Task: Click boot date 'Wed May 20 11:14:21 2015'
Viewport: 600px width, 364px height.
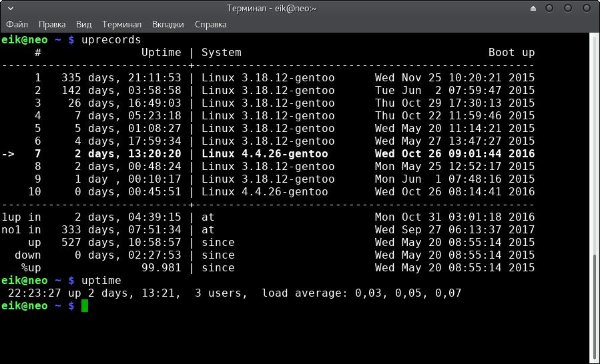Action: 455,129
